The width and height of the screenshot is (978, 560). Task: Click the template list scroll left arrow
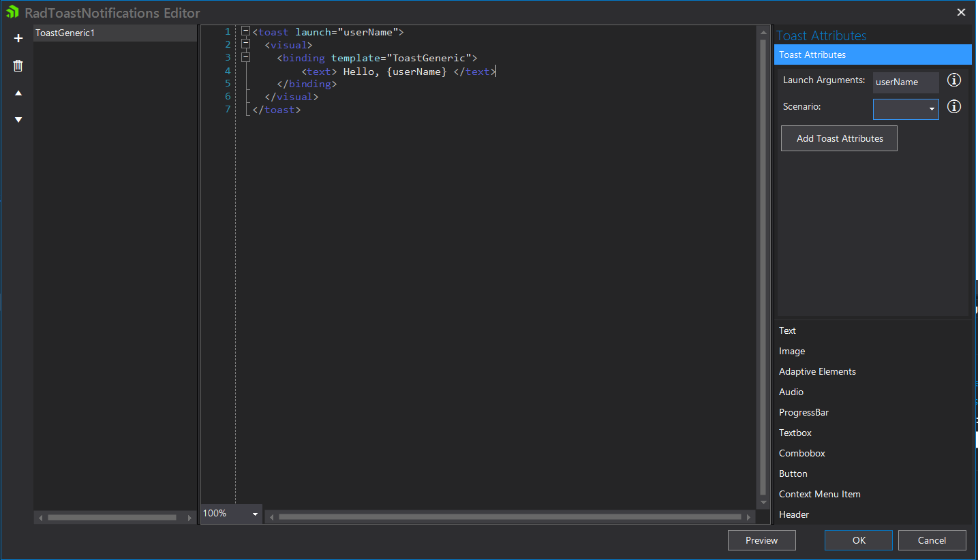[x=40, y=518]
